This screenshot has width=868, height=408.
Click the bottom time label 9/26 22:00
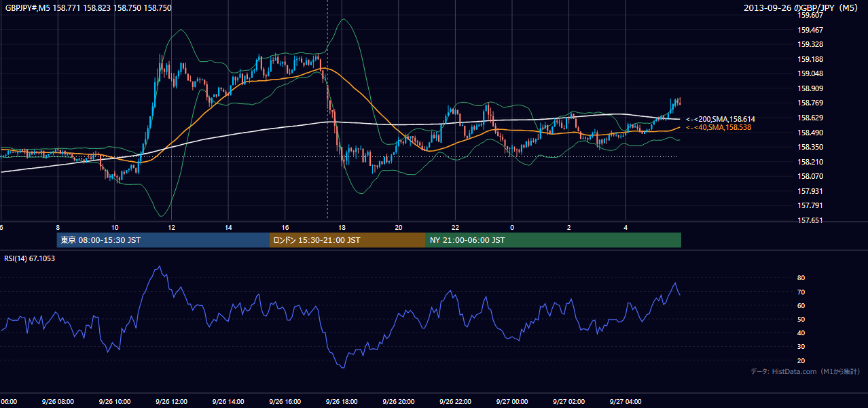(456, 402)
